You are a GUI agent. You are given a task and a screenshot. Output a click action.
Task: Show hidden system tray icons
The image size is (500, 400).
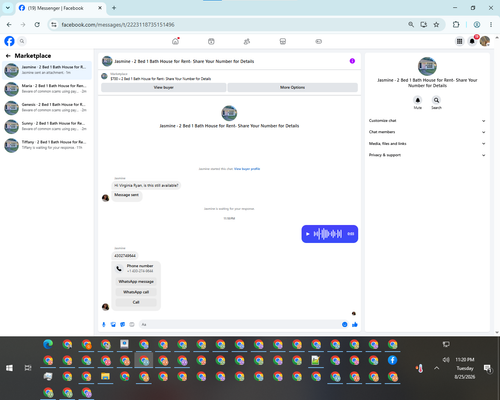pos(436,368)
